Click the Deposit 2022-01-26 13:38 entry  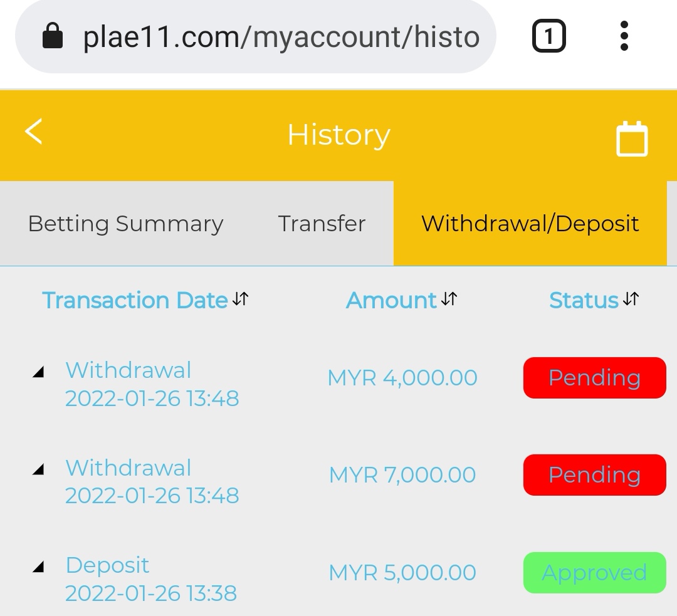[x=150, y=579]
